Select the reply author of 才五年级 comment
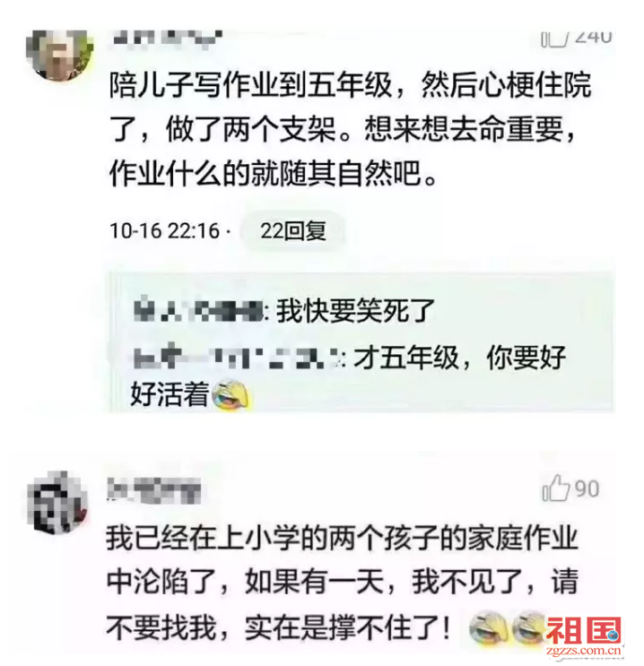644x666 pixels. 237,356
